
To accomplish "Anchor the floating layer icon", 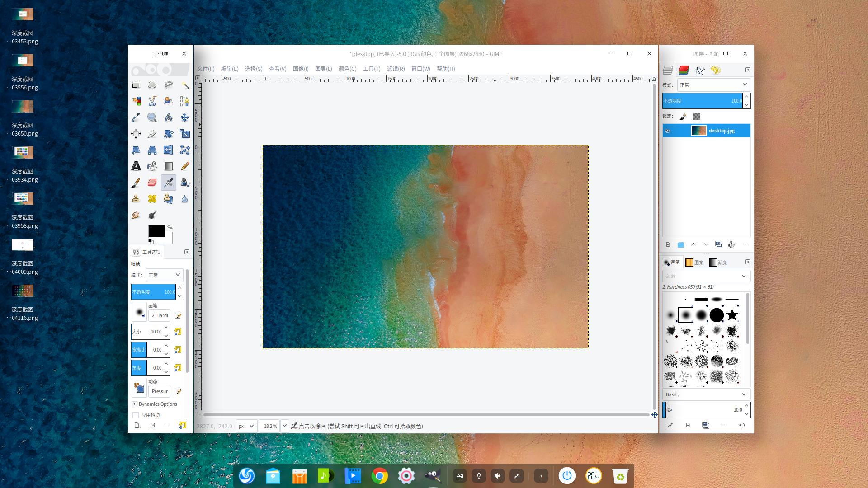I will [x=731, y=244].
